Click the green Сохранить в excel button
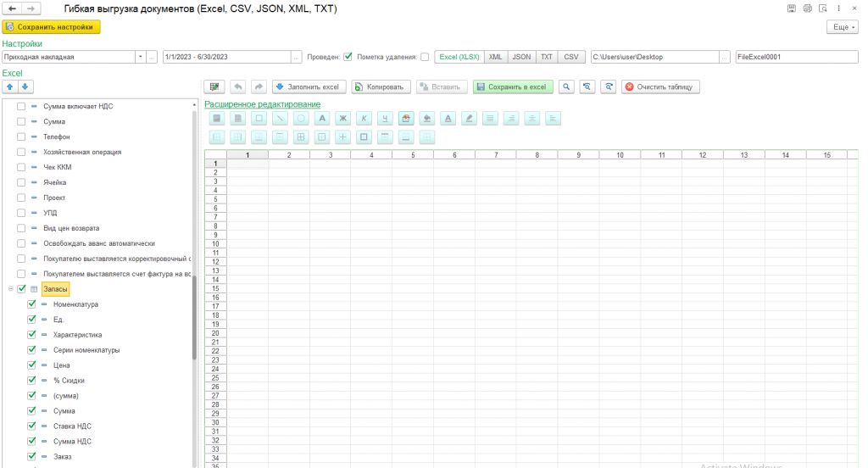The image size is (868, 468). click(x=513, y=87)
